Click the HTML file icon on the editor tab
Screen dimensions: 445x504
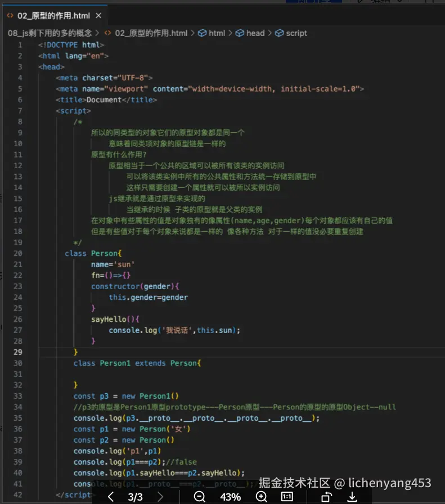click(10, 15)
